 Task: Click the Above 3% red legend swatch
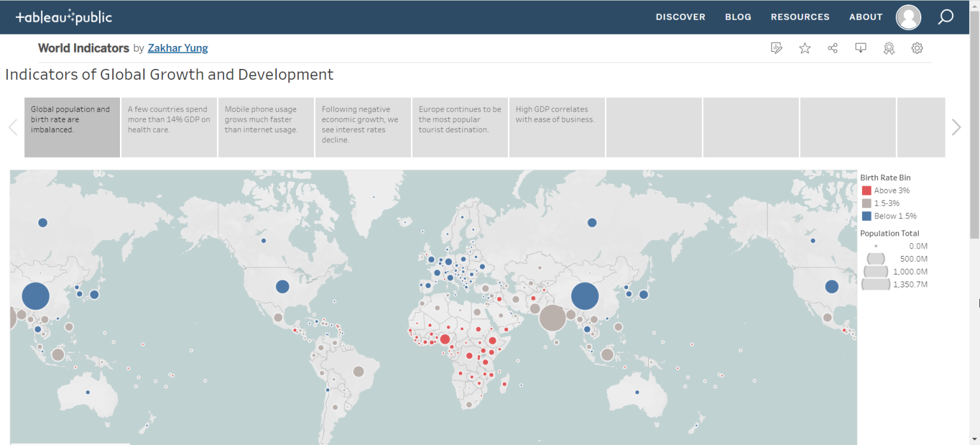(866, 190)
